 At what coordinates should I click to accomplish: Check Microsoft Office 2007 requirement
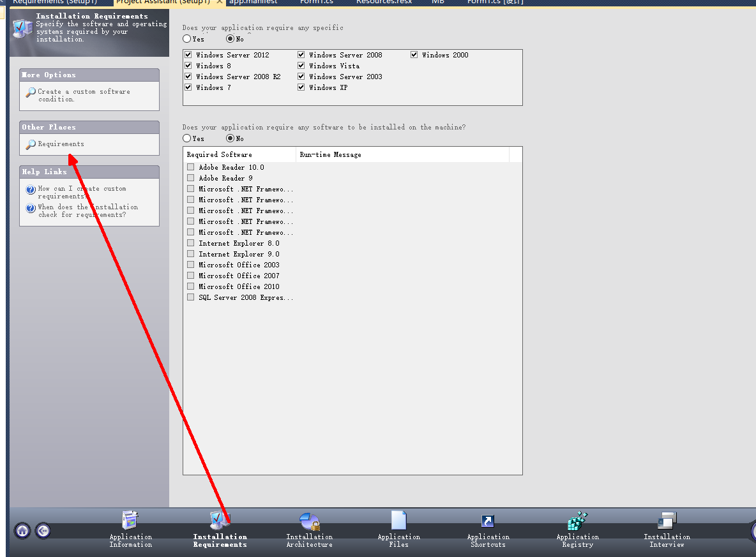190,276
